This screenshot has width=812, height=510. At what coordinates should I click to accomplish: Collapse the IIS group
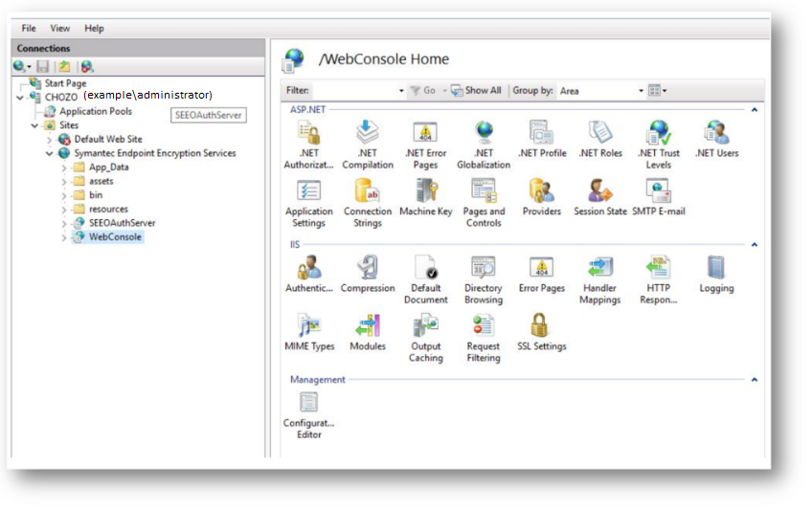click(754, 245)
